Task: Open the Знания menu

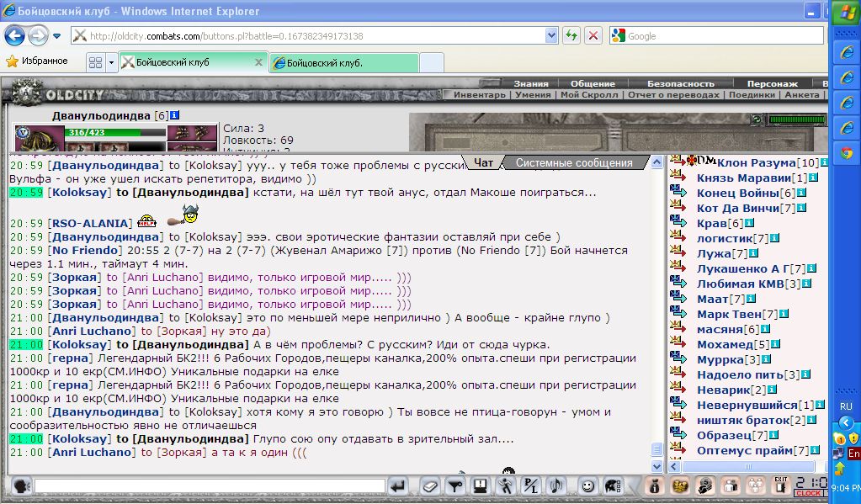Action: (x=531, y=83)
